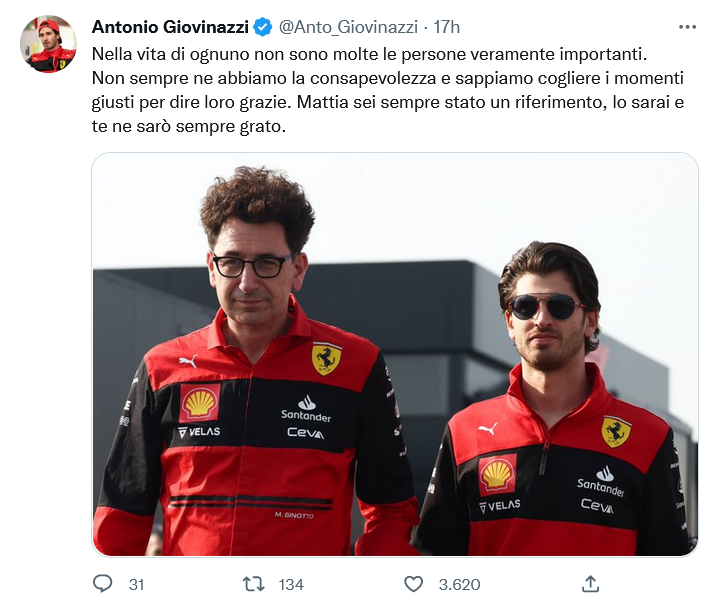Click the share upload icon
The height and width of the screenshot is (609, 718).
(590, 584)
